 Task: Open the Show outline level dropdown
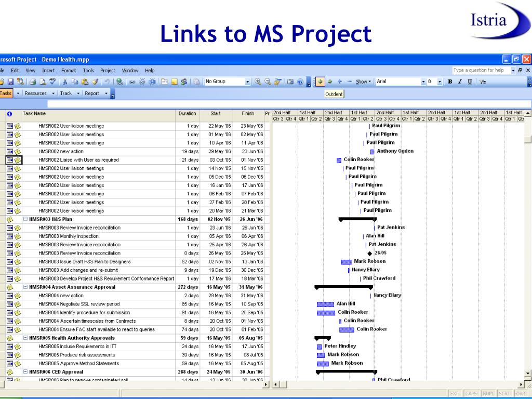tap(363, 82)
